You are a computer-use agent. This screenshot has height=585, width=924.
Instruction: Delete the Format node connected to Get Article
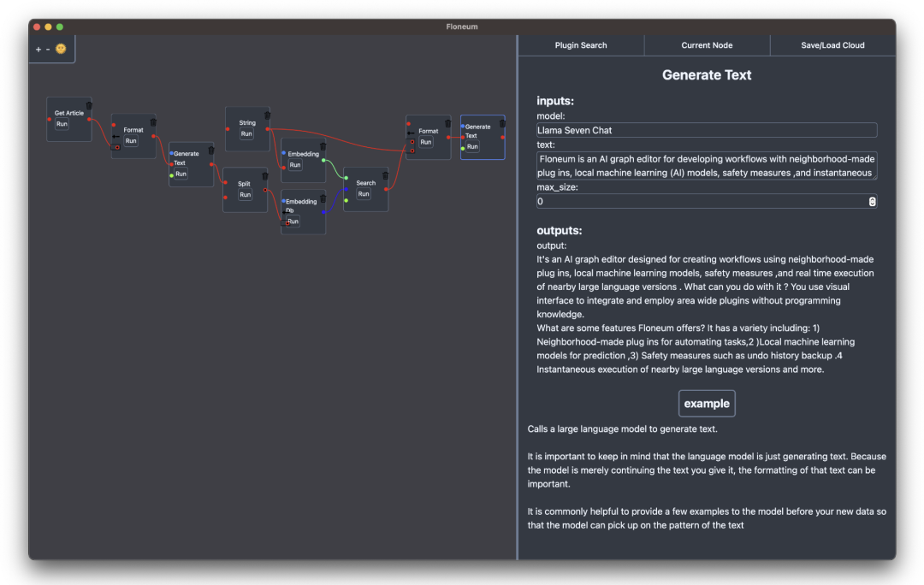coord(153,122)
